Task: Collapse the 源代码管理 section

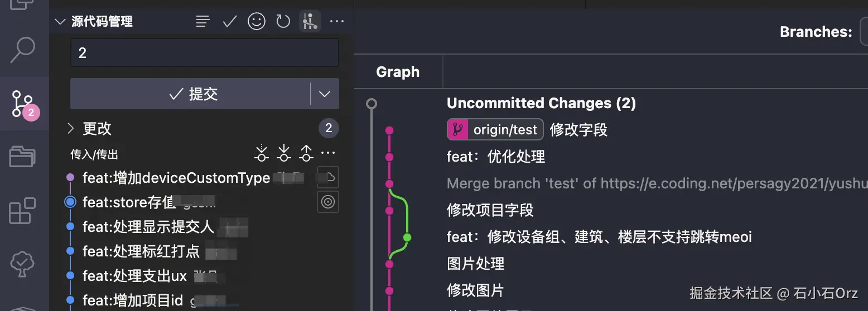Action: click(x=60, y=22)
